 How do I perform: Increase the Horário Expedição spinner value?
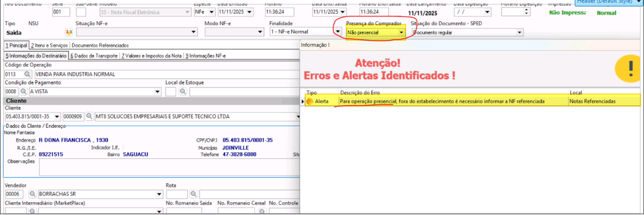point(526,10)
